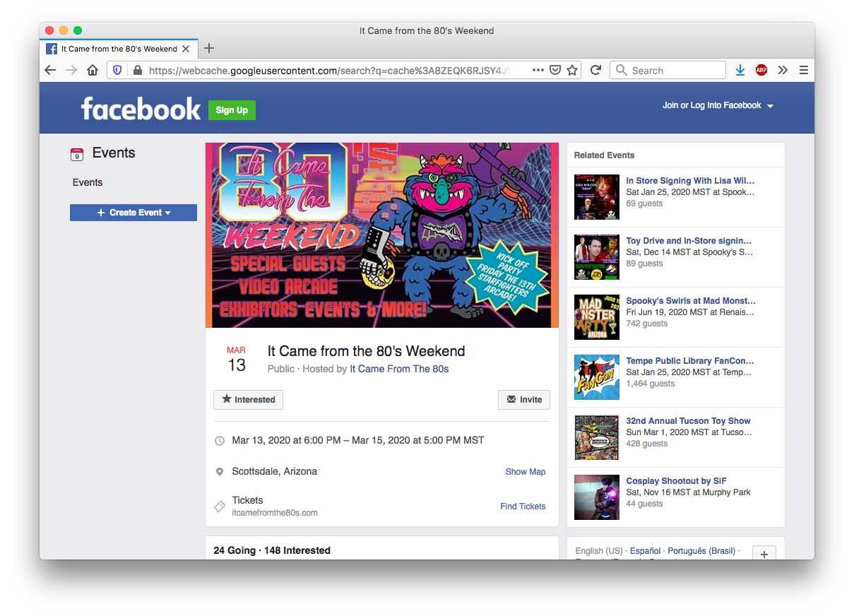Open the downloads arrow icon
Viewport: 854px width, 616px height.
[x=740, y=70]
